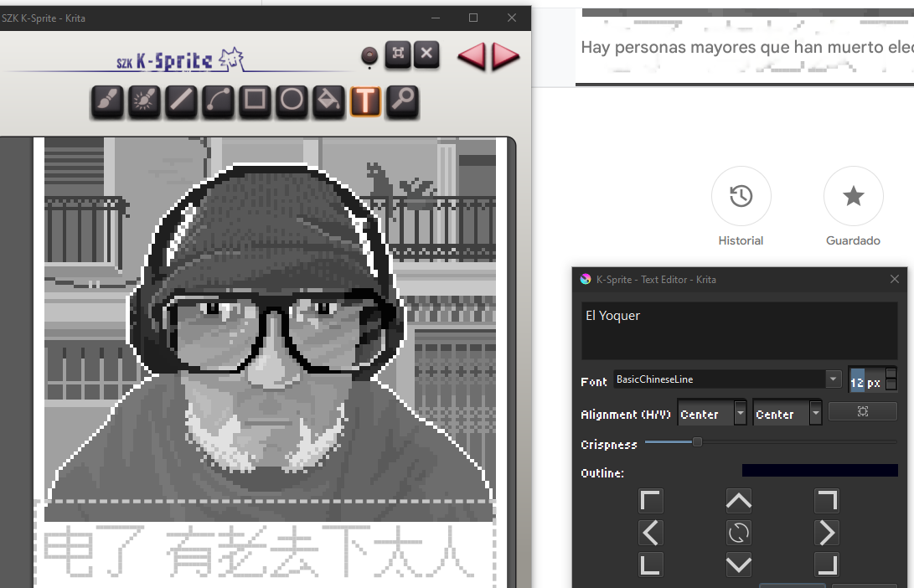Select the Zoom magnifier tool
Image resolution: width=914 pixels, height=588 pixels.
[403, 101]
